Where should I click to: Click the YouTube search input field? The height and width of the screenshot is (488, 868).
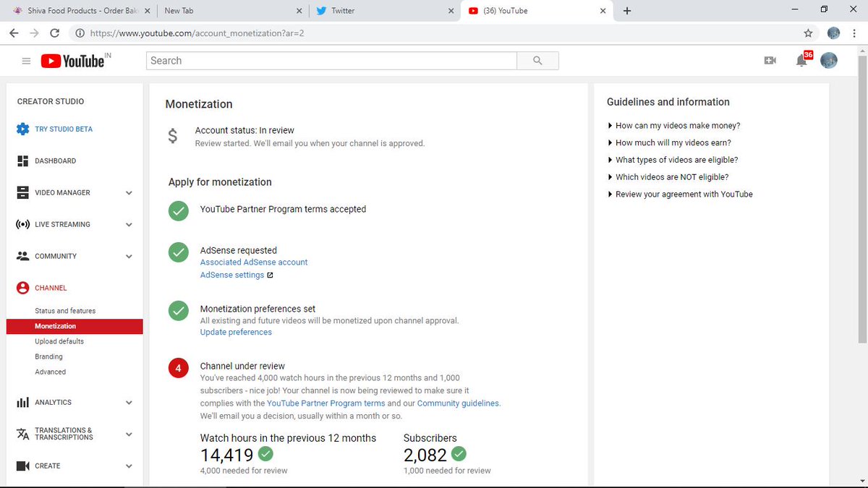point(332,61)
